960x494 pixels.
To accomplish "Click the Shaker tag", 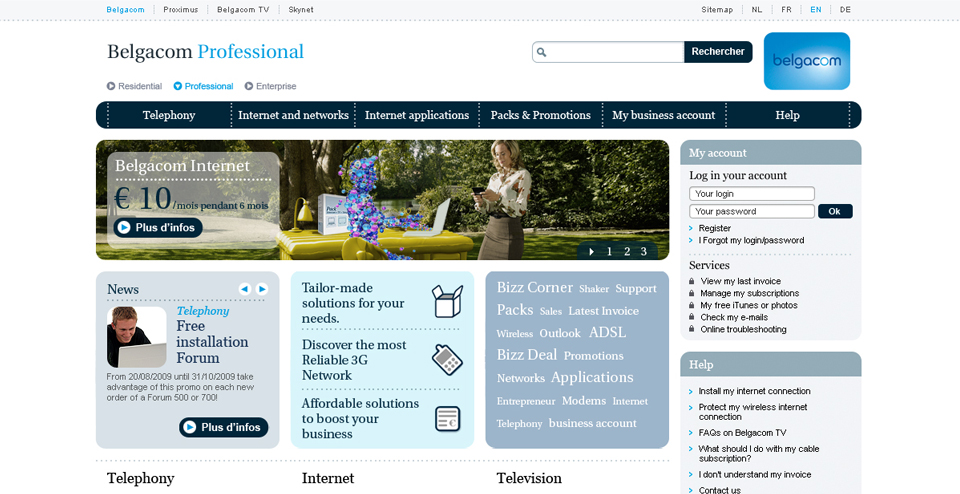I will 594,289.
